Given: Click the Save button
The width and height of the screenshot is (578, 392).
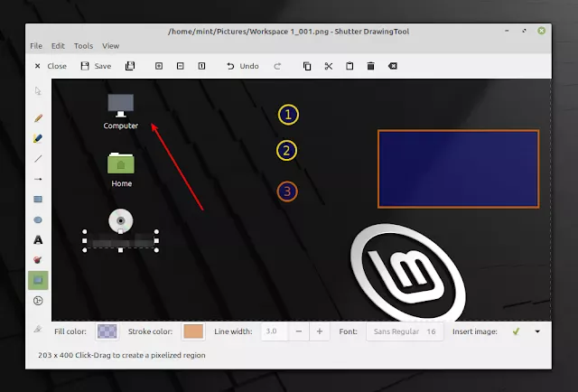Looking at the screenshot, I should [96, 66].
